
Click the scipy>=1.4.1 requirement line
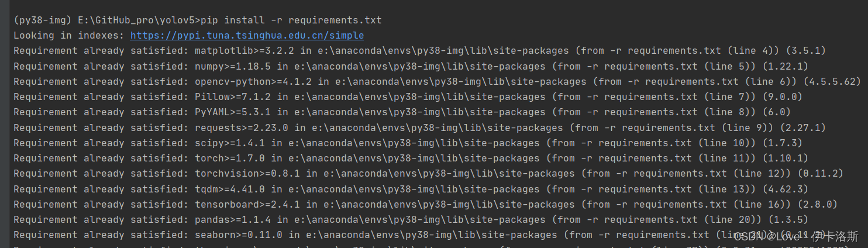408,143
